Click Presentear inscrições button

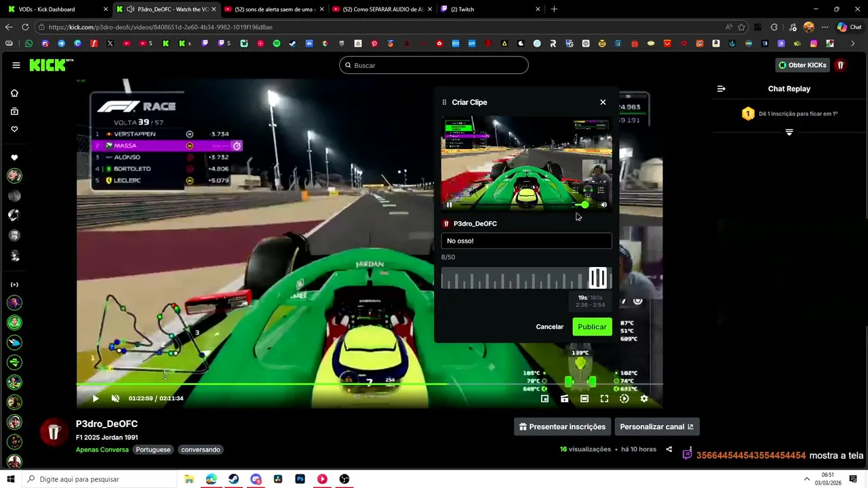click(562, 427)
